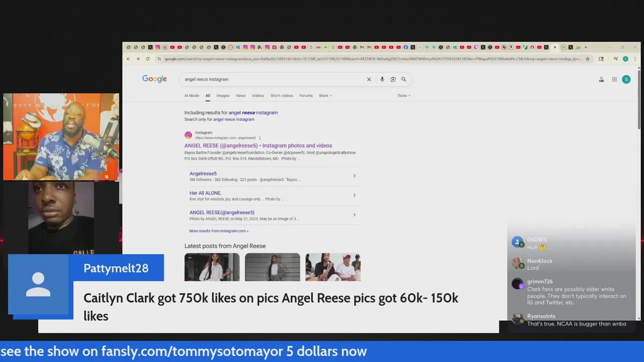This screenshot has height=362, width=644.
Task: Open the Chrome three-dot menu
Action: click(x=634, y=59)
